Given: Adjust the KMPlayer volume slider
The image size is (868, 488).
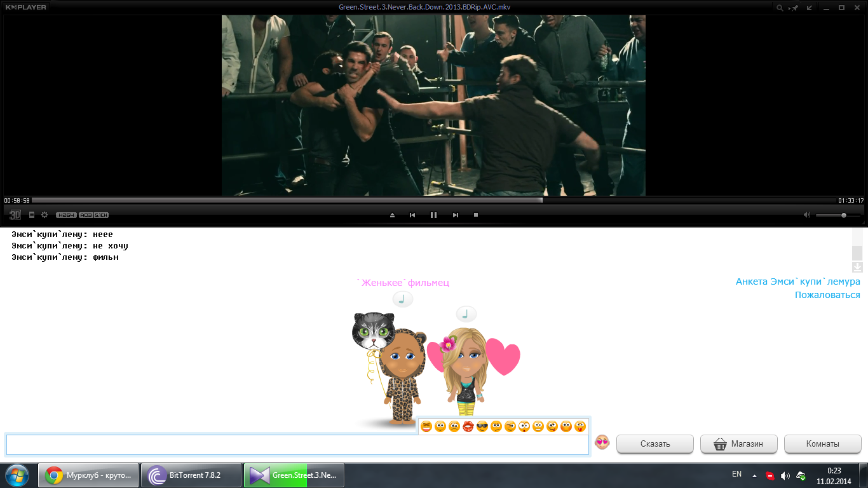Looking at the screenshot, I should 838,215.
